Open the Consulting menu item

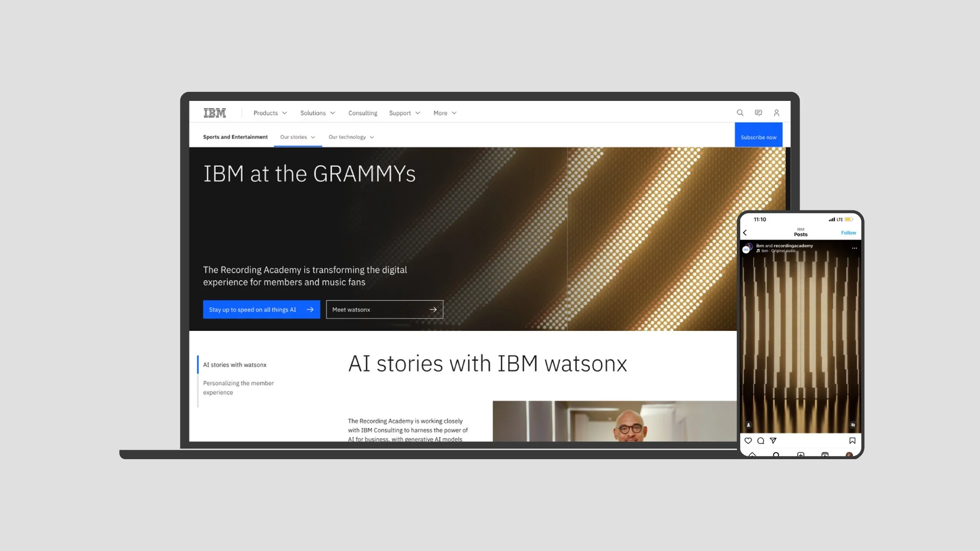tap(362, 113)
